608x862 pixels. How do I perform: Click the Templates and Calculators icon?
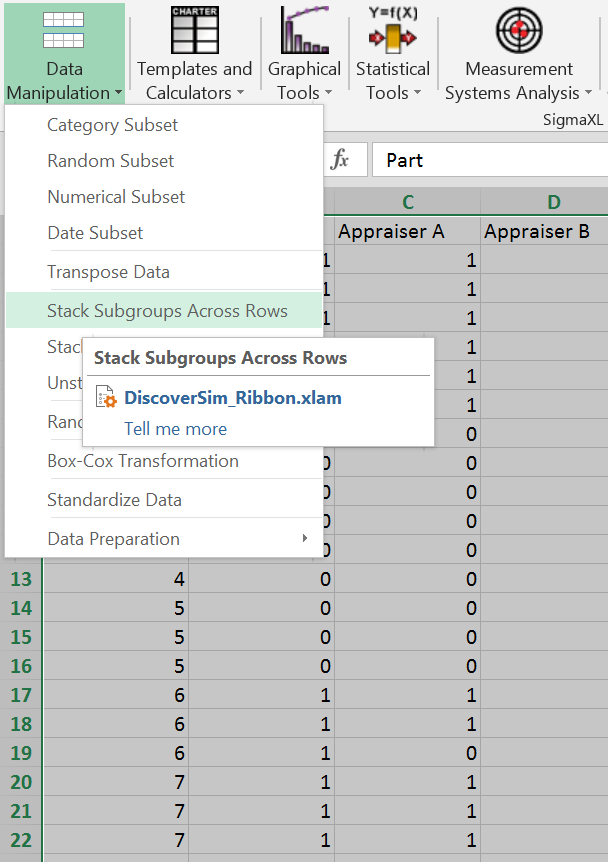194,30
